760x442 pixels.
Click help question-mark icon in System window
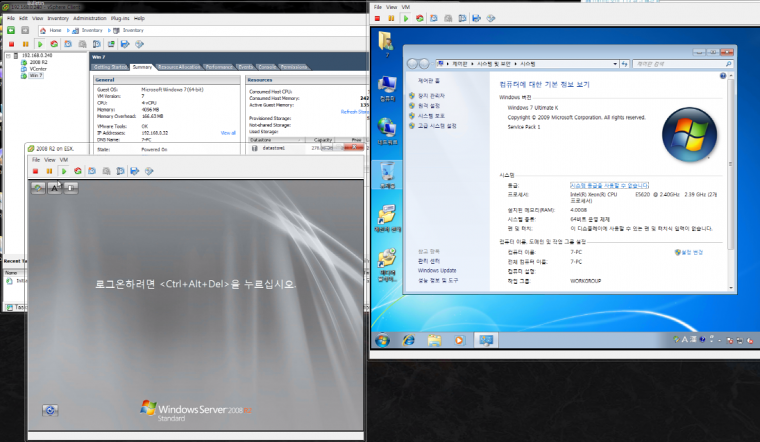click(x=723, y=76)
